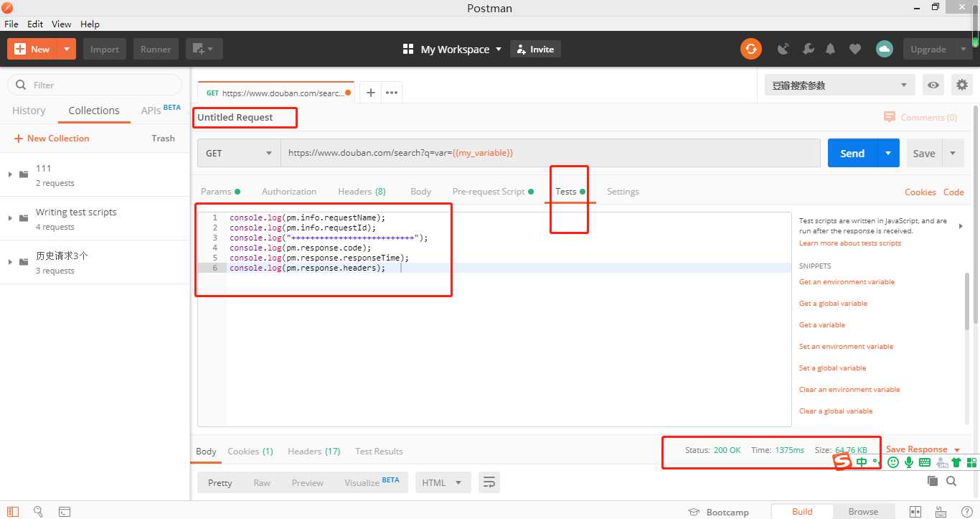Click the Invite button
Image resolution: width=980 pixels, height=519 pixels.
(535, 49)
